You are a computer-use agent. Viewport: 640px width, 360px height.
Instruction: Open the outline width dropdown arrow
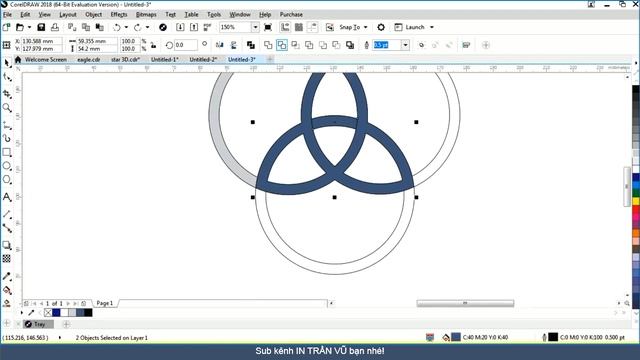(x=405, y=45)
